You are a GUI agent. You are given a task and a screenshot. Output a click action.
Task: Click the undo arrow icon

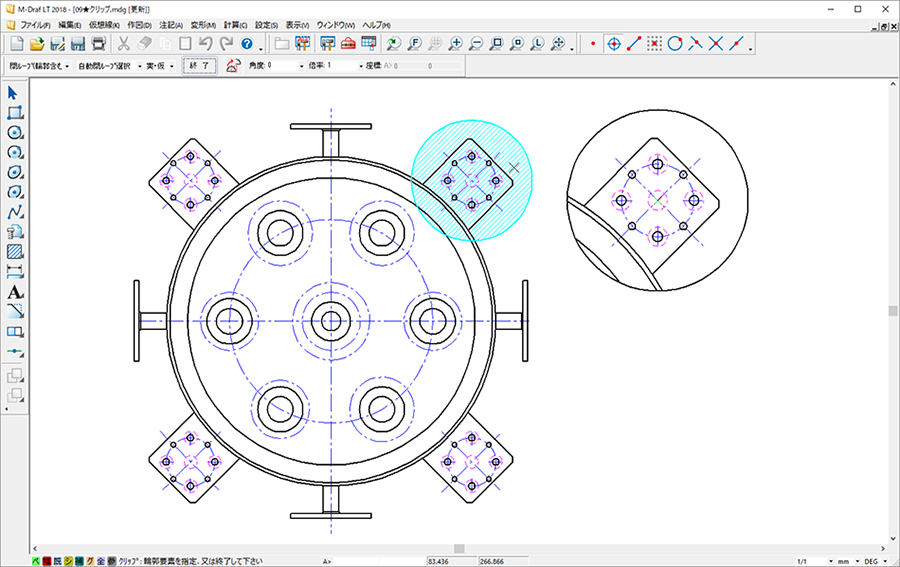point(206,44)
